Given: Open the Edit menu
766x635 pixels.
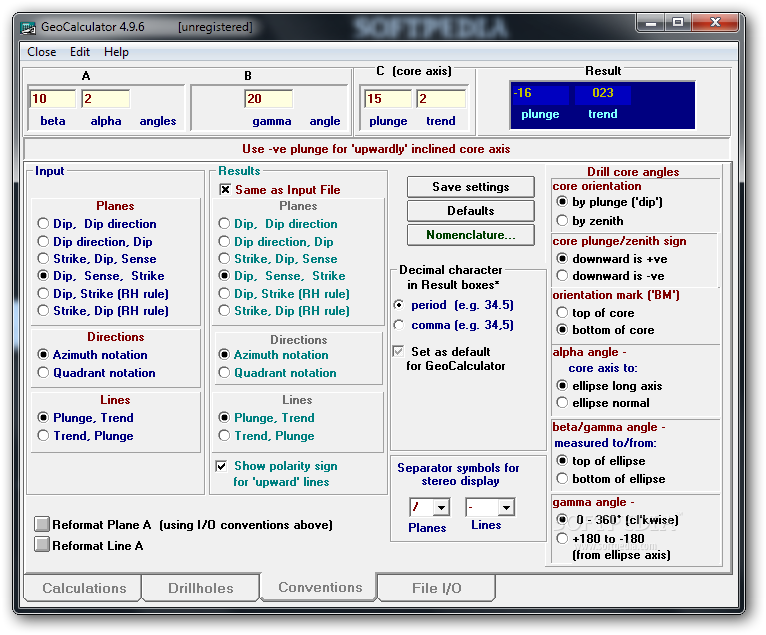Looking at the screenshot, I should tap(80, 52).
